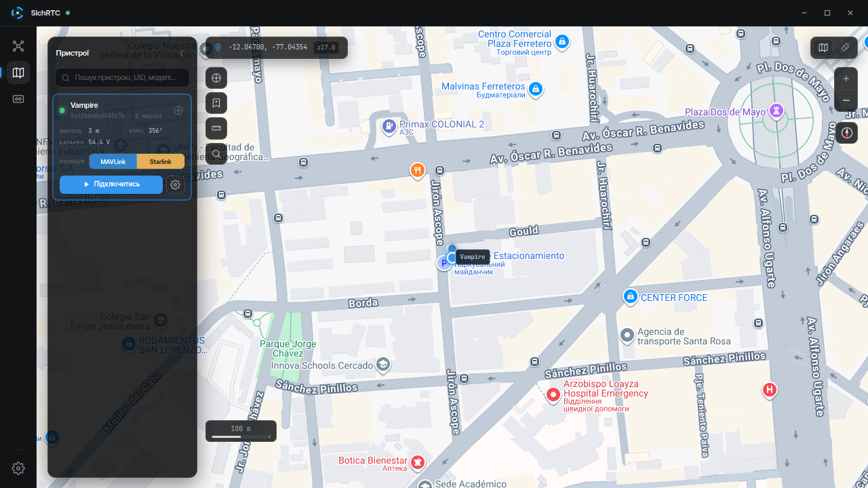Click the Parque Jorge Chávez label
Screen dimensions: 868x488
click(x=288, y=348)
